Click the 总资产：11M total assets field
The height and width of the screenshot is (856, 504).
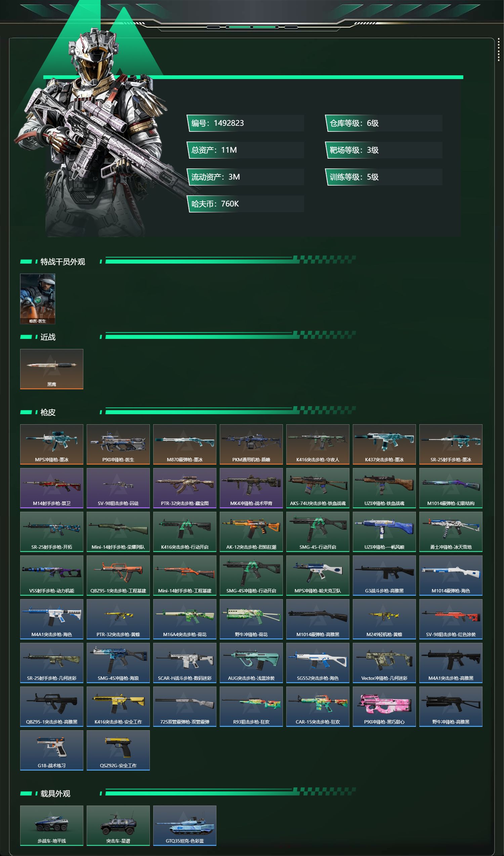point(246,150)
